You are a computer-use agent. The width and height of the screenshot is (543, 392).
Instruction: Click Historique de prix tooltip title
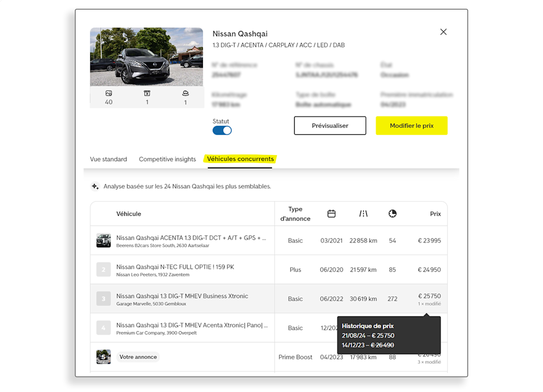tap(368, 326)
